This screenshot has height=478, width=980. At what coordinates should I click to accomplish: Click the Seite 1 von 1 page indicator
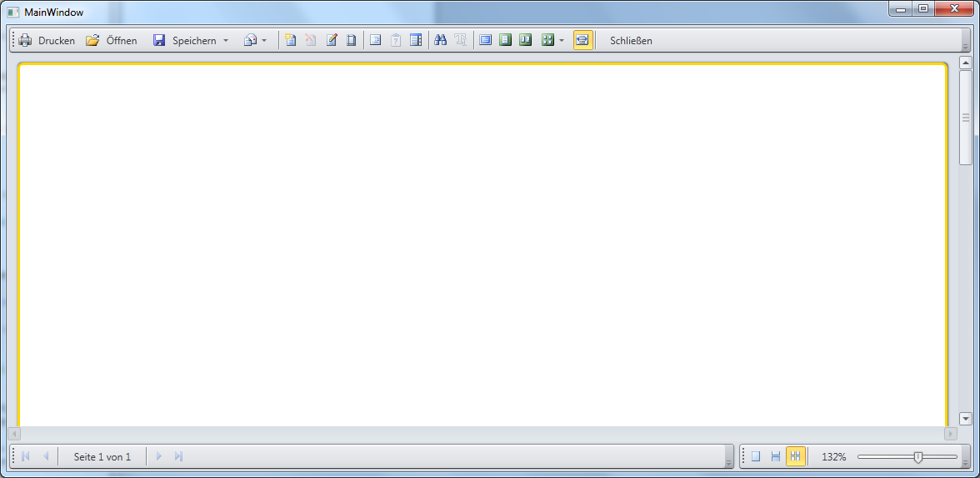pos(102,457)
